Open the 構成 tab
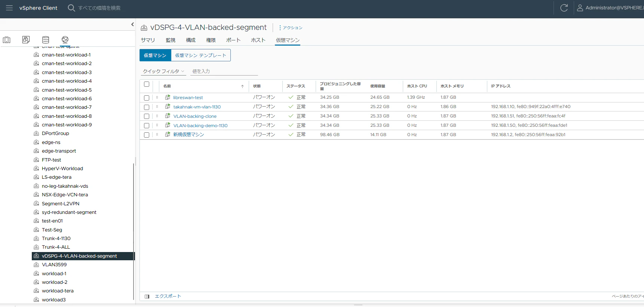 pos(191,40)
